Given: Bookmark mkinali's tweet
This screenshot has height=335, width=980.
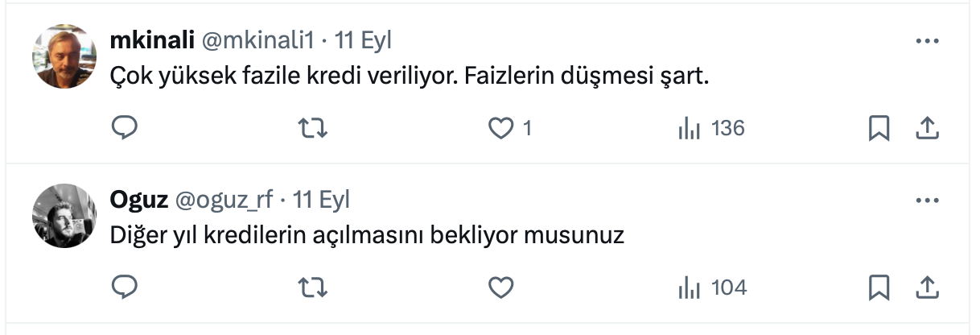Looking at the screenshot, I should pyautogui.click(x=879, y=127).
